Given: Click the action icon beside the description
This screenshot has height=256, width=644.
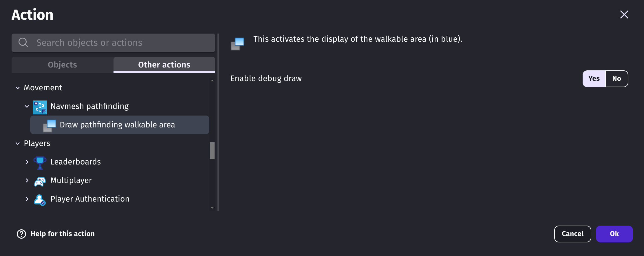Looking at the screenshot, I should [x=237, y=44].
